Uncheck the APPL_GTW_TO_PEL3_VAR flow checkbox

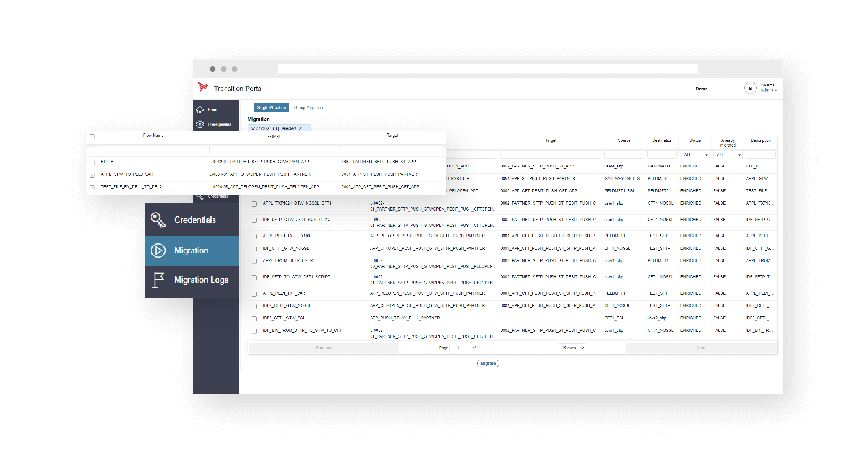pos(92,175)
